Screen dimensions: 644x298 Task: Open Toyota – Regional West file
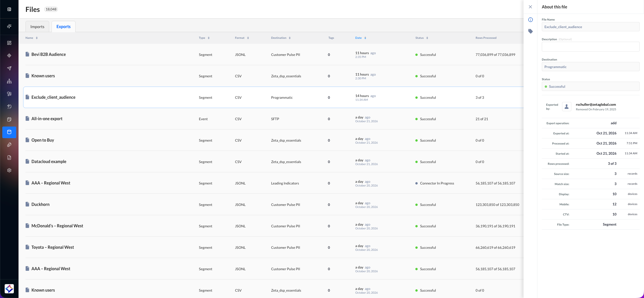(53, 247)
